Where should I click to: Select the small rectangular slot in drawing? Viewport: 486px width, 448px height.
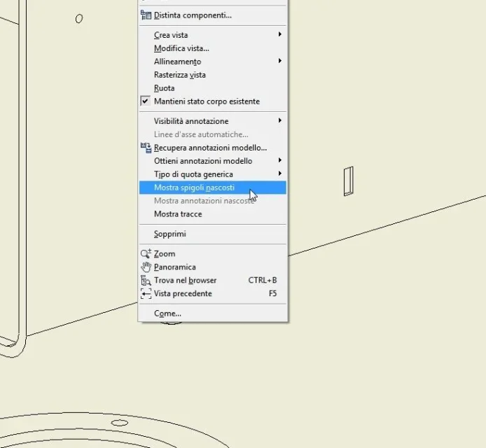[348, 181]
